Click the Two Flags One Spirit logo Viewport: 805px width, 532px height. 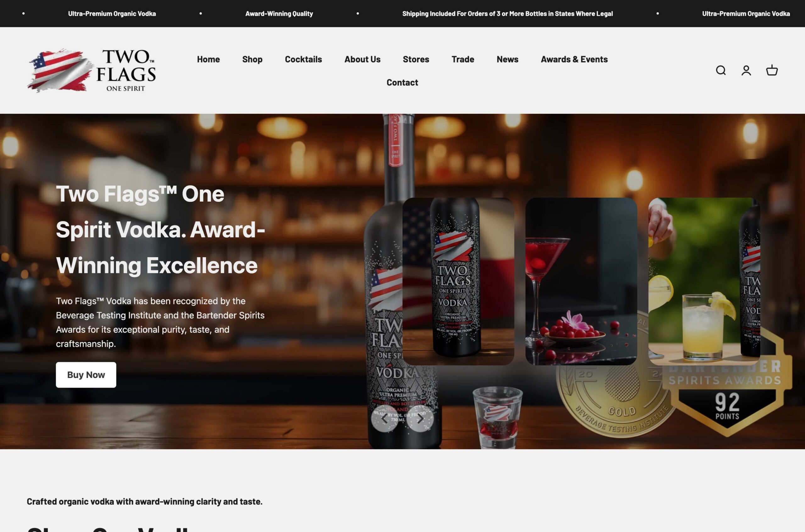(92, 70)
